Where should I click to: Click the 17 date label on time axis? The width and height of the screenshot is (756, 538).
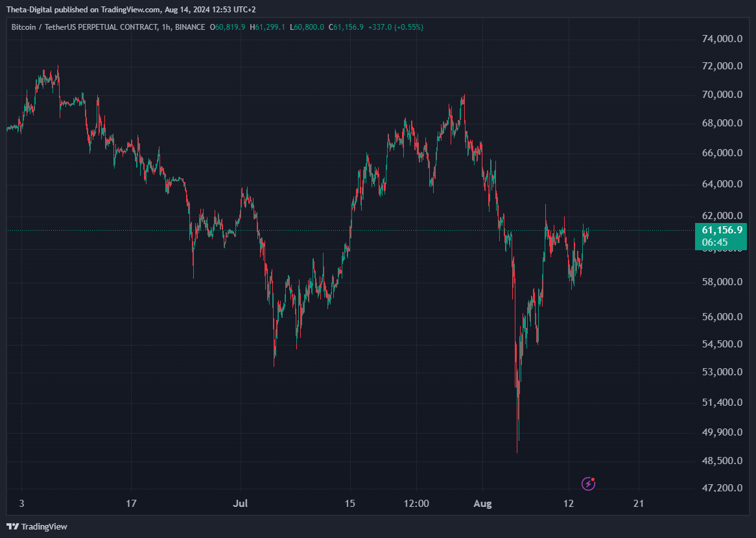(x=131, y=504)
